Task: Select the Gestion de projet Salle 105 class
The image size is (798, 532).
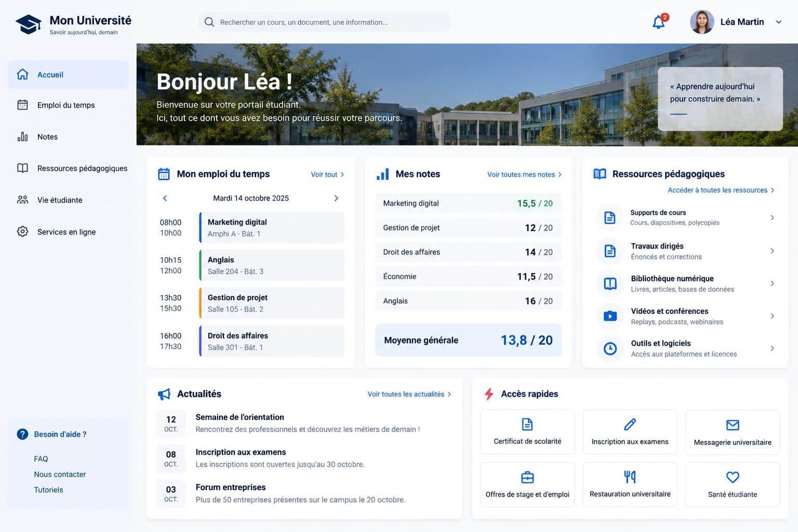Action: (272, 303)
